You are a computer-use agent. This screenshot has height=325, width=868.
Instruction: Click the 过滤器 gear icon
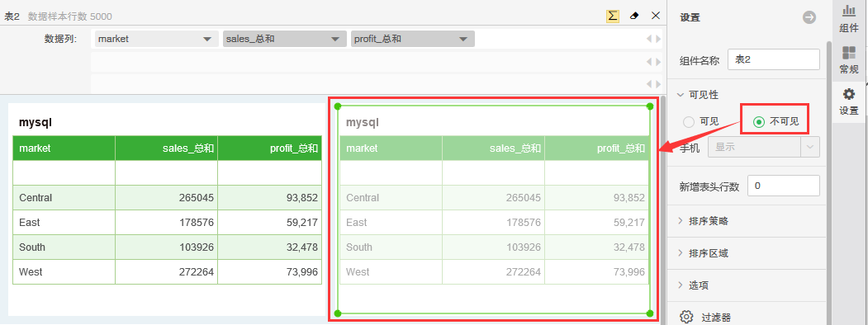[686, 318]
